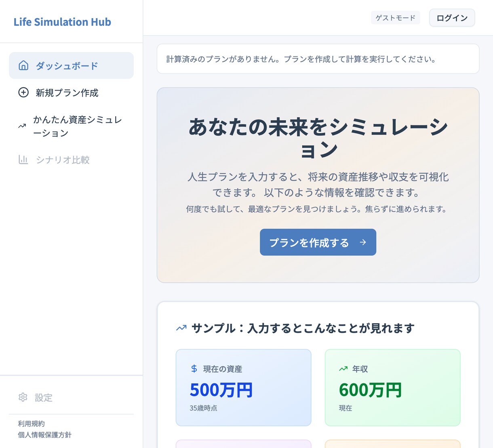493x448 pixels.
Task: Click the green trend icon on 年収 card
Action: click(x=343, y=368)
